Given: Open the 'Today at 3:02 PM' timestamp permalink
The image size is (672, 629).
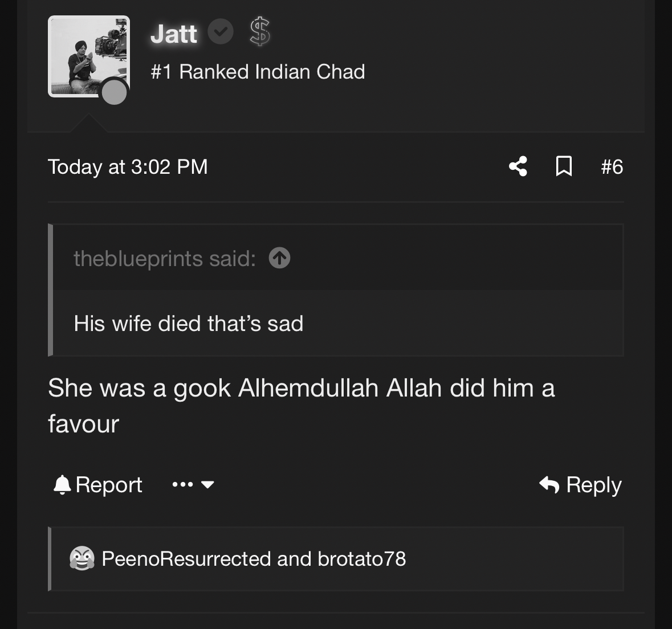Looking at the screenshot, I should coord(128,167).
